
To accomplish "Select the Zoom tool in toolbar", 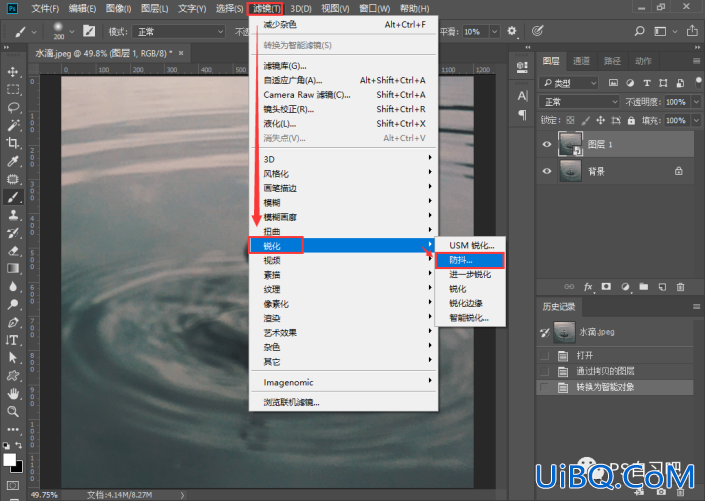I will pos(13,412).
